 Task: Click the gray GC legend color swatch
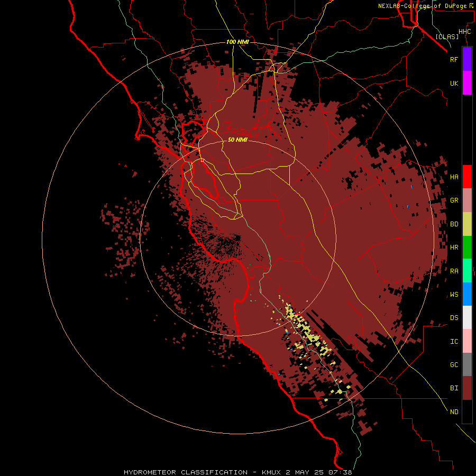click(x=467, y=364)
